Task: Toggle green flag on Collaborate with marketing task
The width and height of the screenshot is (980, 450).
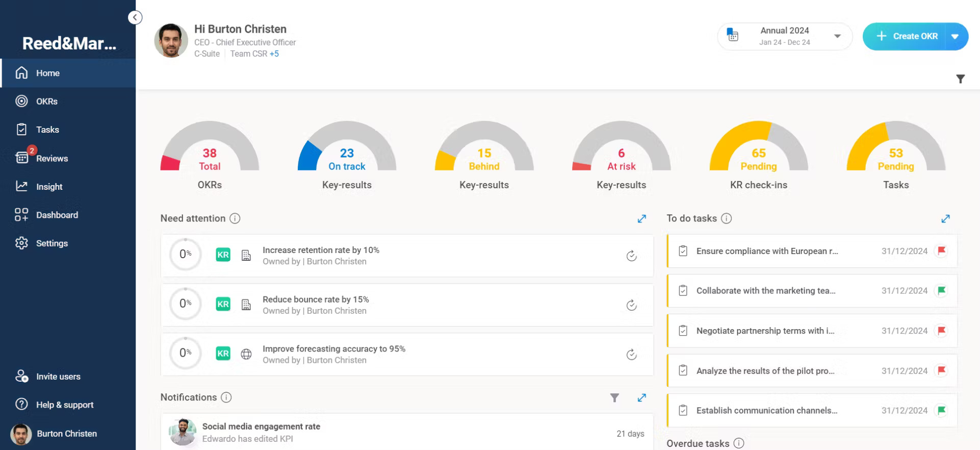Action: (941, 291)
